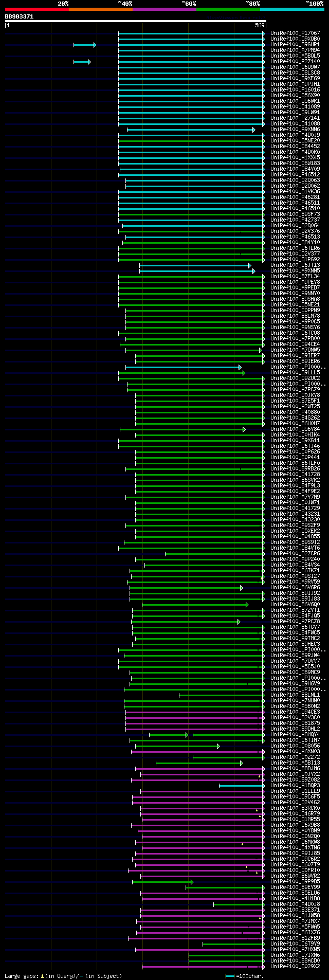
Task: Select the UniRef100_B9P9D5 label
Action: pyautogui.click(x=295, y=881)
